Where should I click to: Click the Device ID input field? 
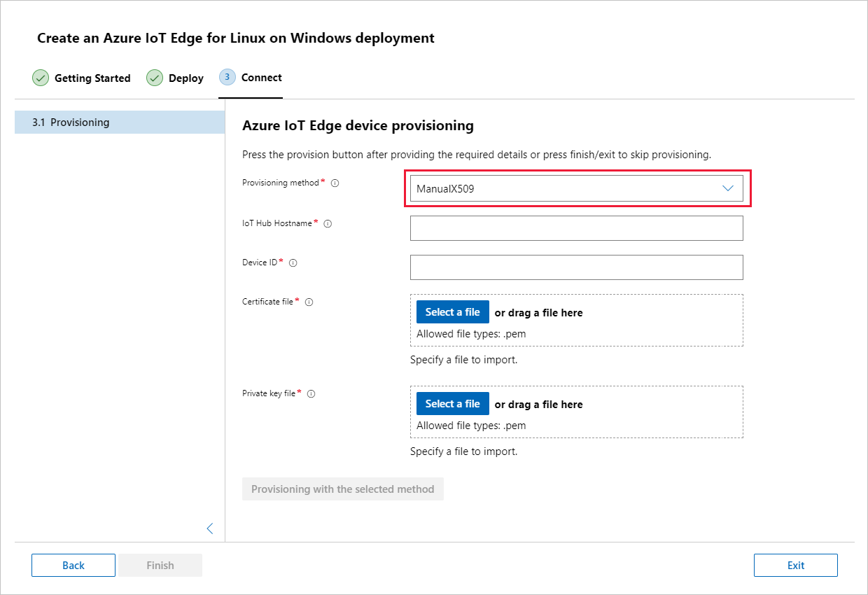[576, 267]
